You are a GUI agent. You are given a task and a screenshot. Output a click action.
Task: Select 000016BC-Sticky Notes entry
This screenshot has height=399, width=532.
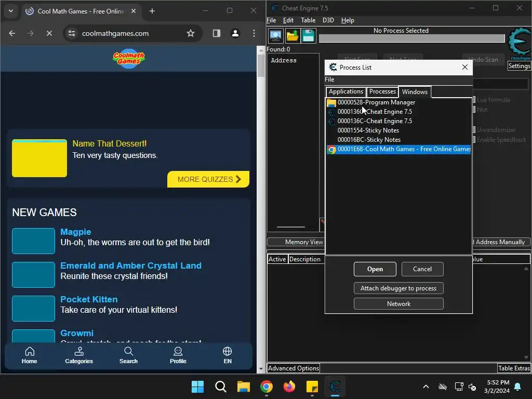(398, 140)
